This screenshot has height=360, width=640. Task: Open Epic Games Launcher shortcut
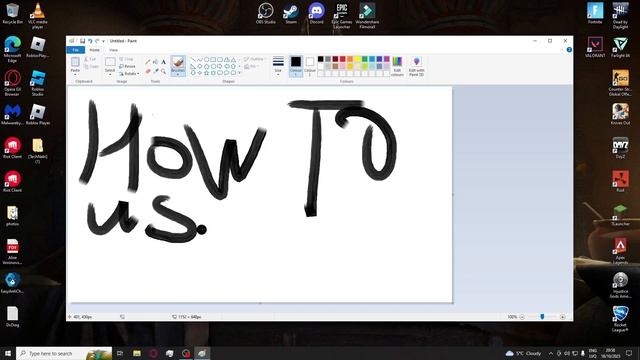click(x=342, y=16)
